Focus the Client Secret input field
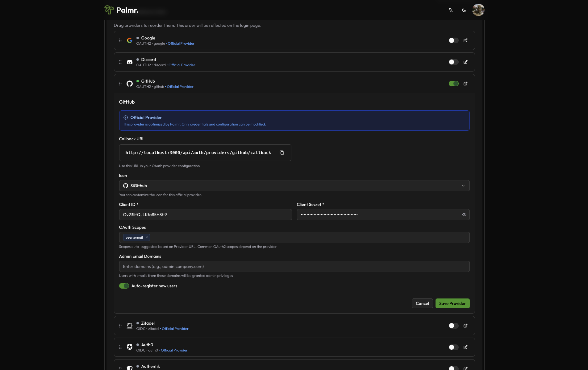 click(383, 215)
